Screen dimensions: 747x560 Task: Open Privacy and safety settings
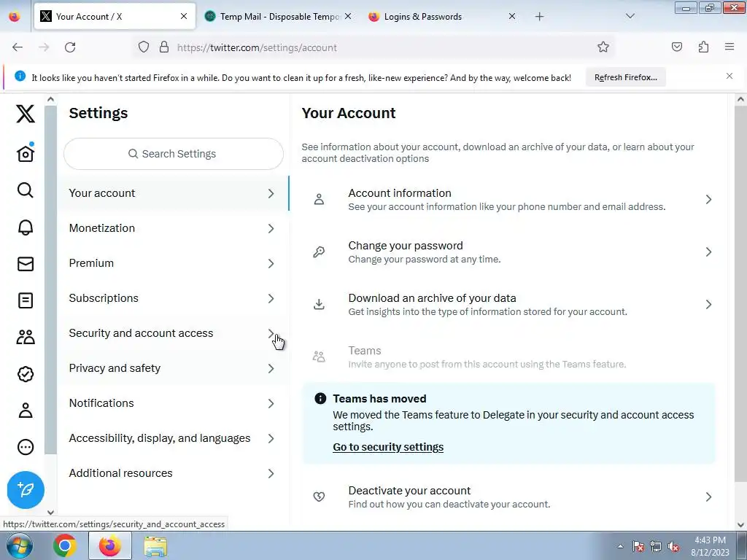(172, 368)
